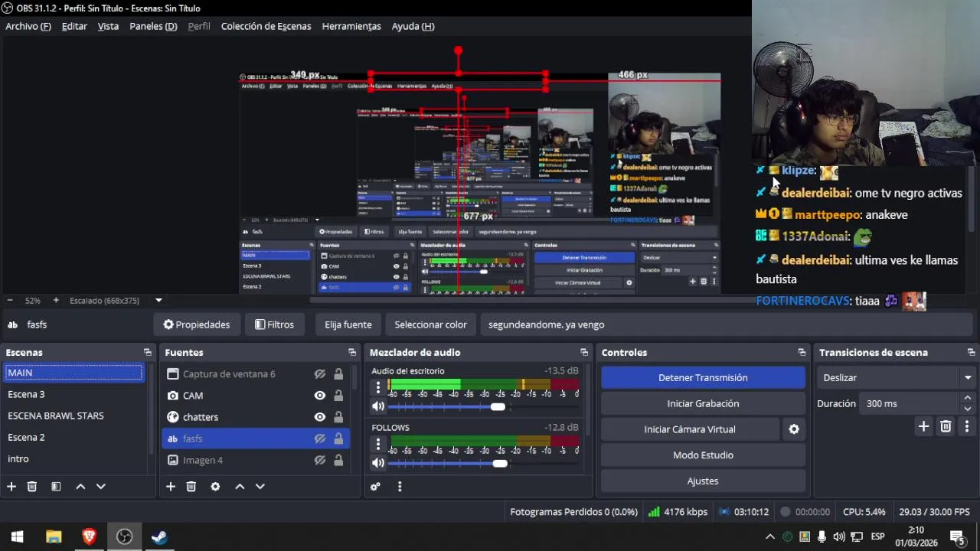Open scene filters icon in Escenas toolbar

(x=56, y=487)
